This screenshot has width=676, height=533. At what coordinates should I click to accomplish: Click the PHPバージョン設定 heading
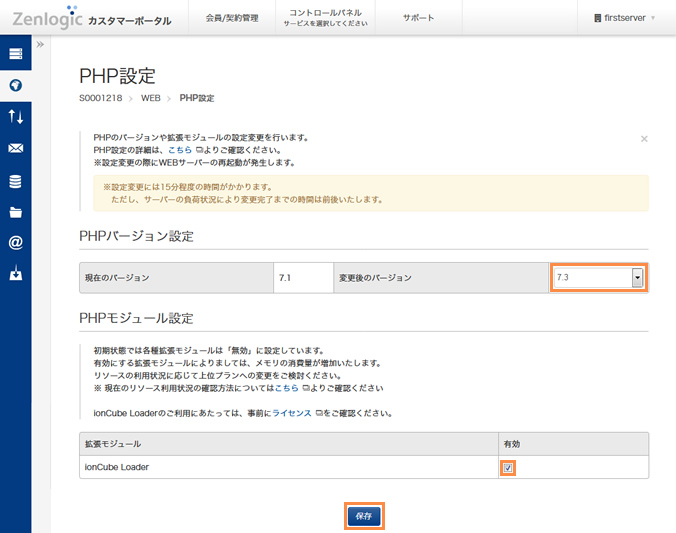tap(136, 236)
